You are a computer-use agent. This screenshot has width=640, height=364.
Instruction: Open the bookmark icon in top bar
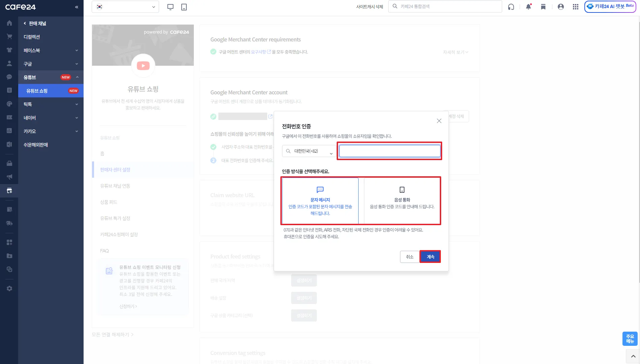(543, 7)
